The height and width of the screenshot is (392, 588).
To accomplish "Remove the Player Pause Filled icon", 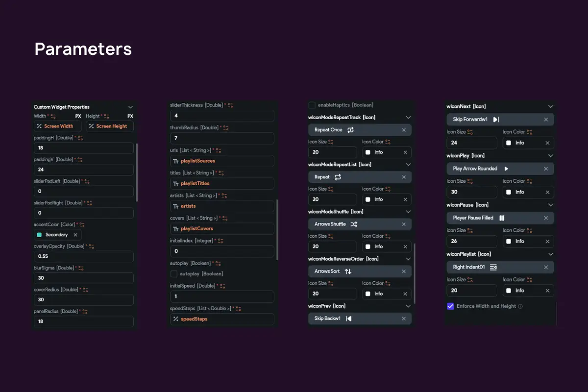I will pyautogui.click(x=546, y=218).
